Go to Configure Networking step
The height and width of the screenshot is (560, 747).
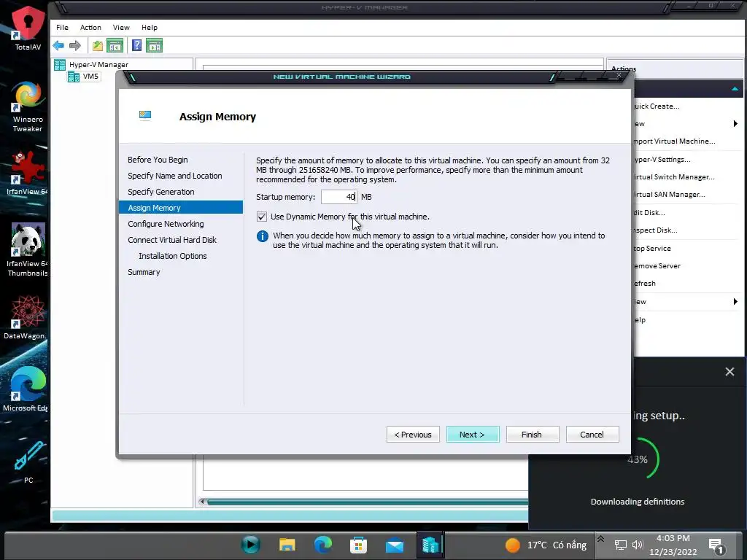[166, 224]
